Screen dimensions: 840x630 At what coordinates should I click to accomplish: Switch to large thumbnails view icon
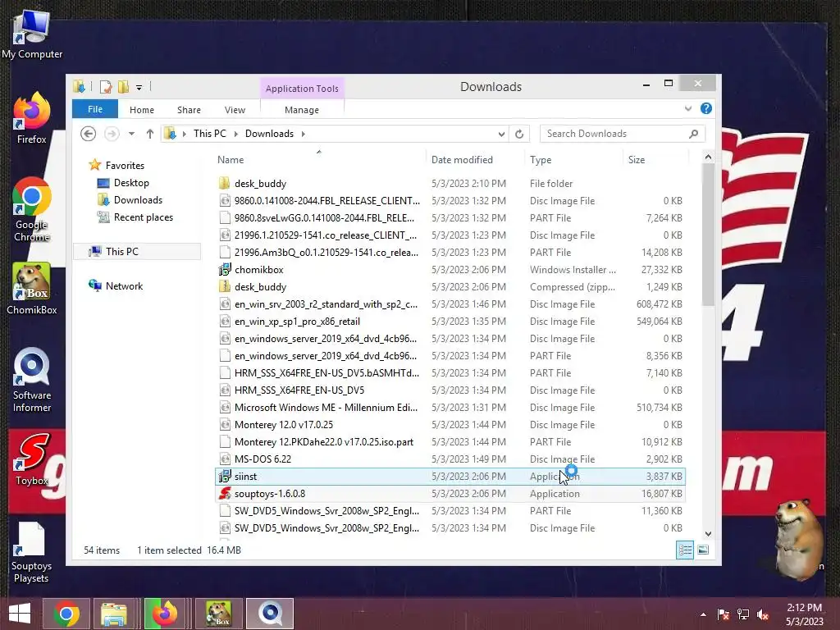coord(703,550)
